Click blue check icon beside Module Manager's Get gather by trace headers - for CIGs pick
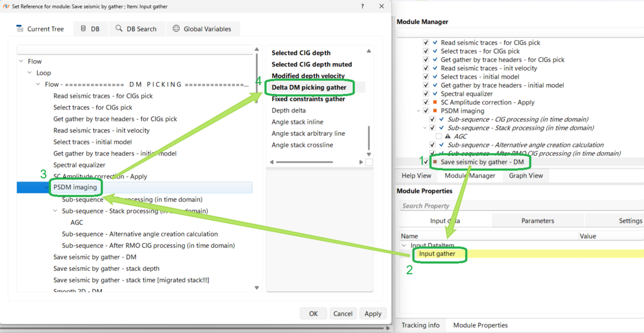 (x=435, y=60)
